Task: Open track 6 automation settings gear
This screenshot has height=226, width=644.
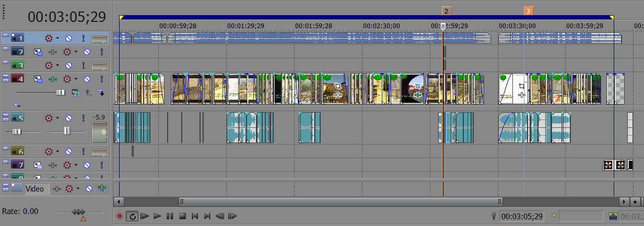Action: click(48, 151)
